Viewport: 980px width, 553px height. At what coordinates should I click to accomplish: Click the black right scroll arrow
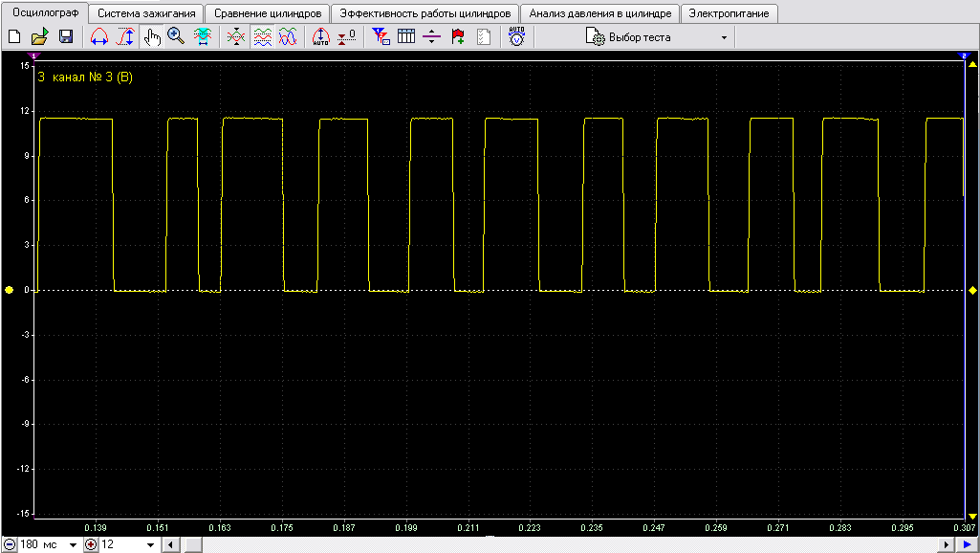[x=947, y=545]
